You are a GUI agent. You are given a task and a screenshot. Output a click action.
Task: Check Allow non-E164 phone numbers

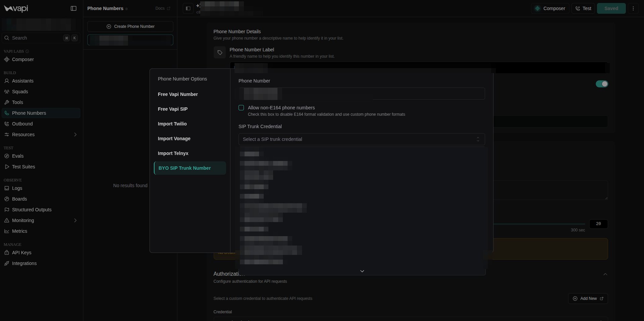point(241,108)
